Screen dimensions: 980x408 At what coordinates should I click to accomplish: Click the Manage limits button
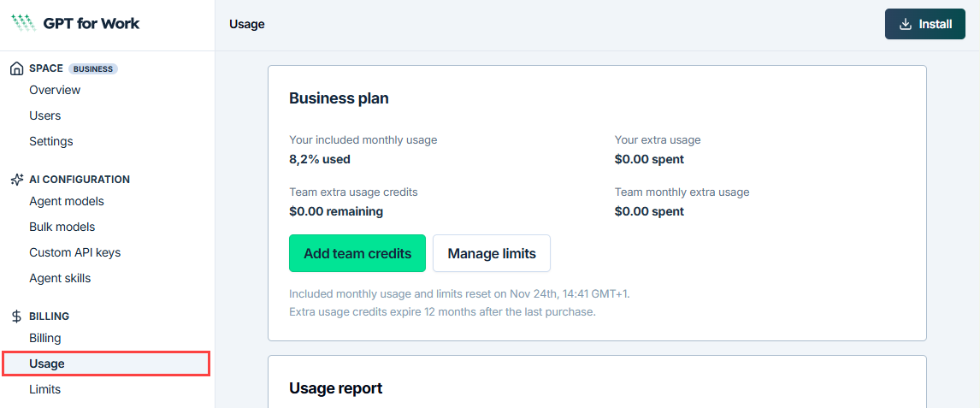[x=492, y=253]
